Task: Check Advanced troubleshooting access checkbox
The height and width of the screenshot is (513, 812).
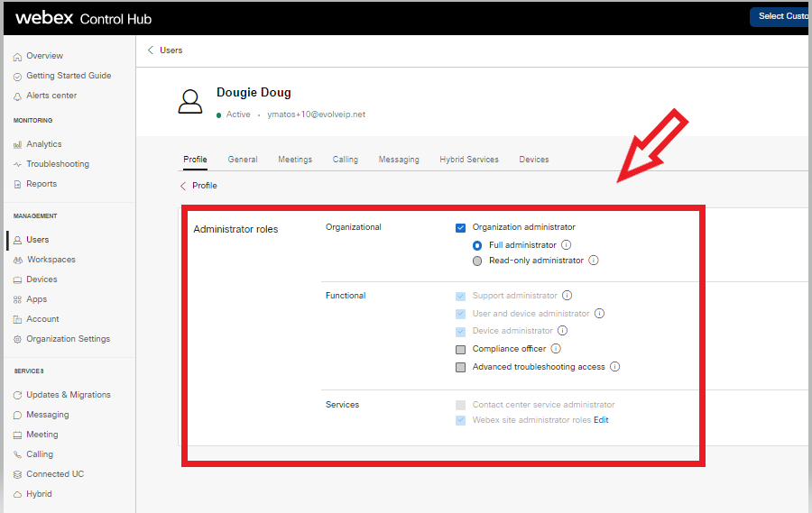Action: click(460, 368)
